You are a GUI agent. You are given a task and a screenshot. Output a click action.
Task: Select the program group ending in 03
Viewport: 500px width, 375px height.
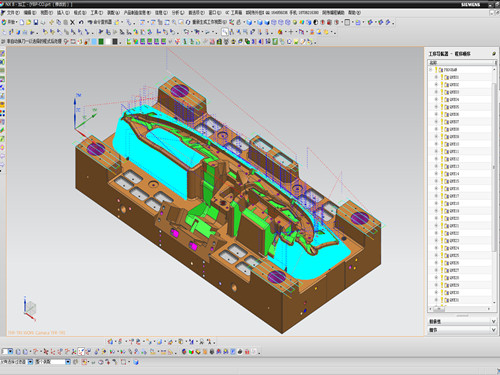[454, 92]
